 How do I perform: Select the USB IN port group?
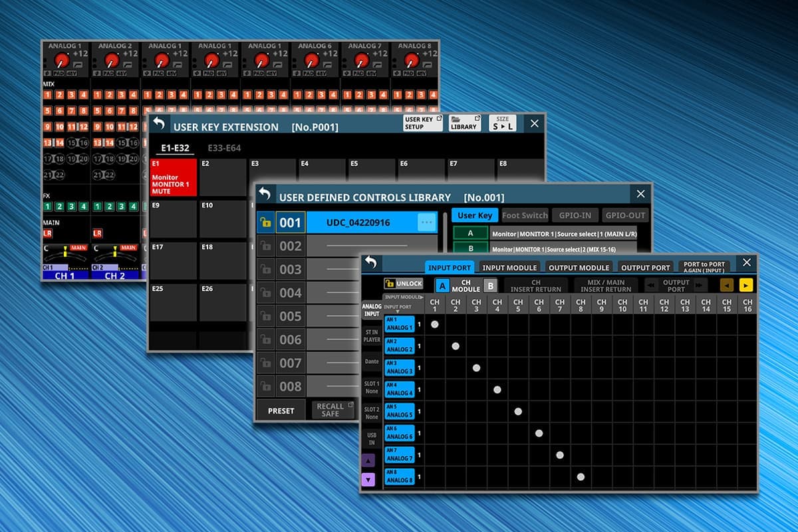pyautogui.click(x=372, y=438)
